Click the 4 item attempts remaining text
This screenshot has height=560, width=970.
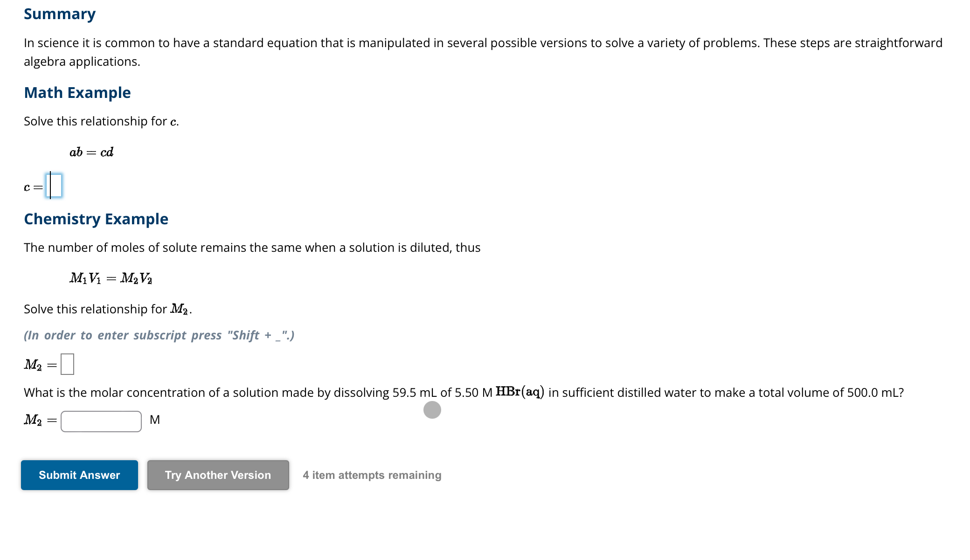[x=372, y=475]
